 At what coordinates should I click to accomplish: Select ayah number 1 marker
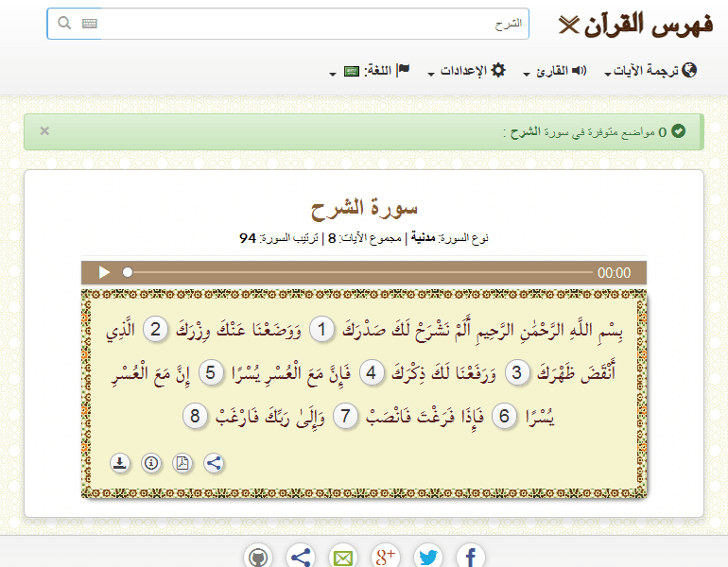[x=321, y=330]
